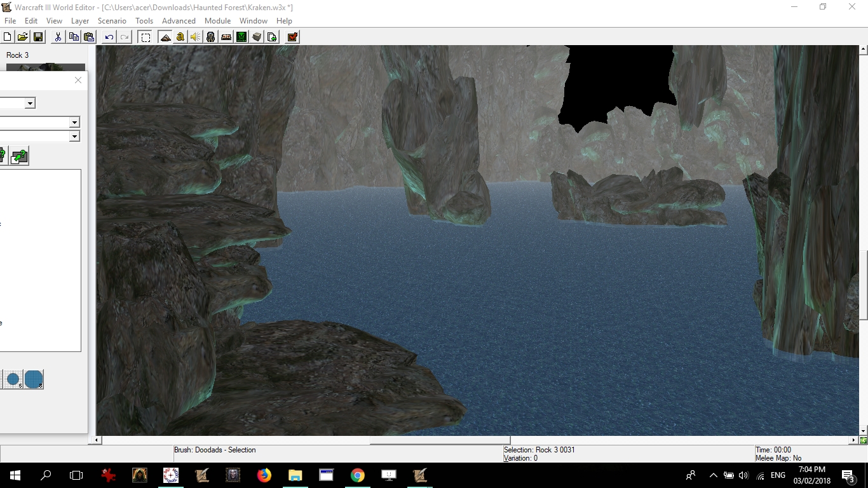Click the horizontal scrollbar right arrow
Screen dimensions: 868x488
coord(854,440)
